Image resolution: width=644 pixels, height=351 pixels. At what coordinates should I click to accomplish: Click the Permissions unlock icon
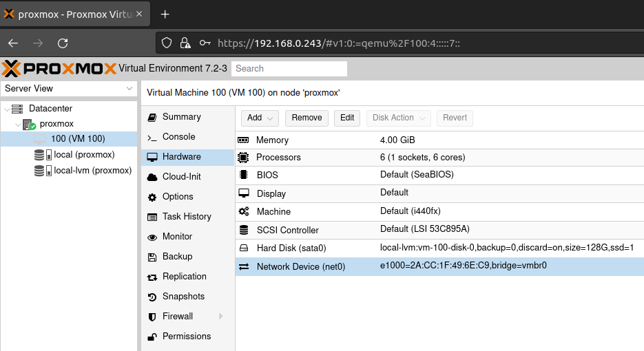pyautogui.click(x=152, y=337)
